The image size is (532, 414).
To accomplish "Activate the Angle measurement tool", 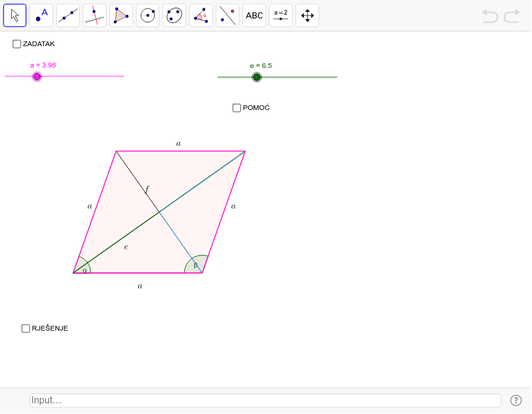I will pos(201,15).
